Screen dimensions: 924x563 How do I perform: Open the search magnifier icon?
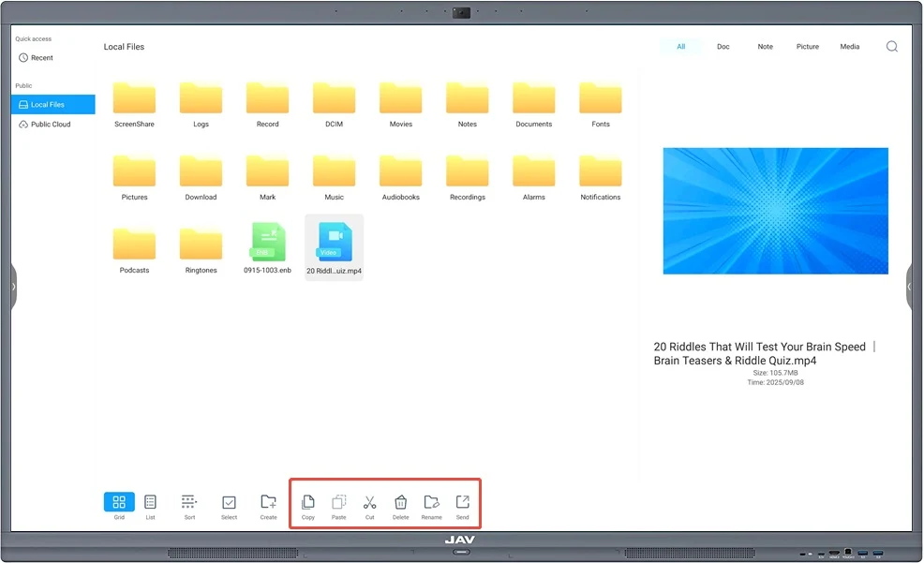[x=891, y=45]
